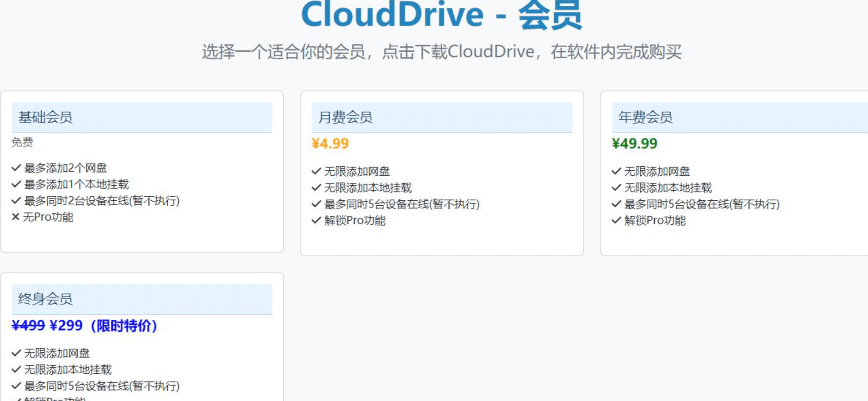Click the 免费 price label
Image resolution: width=868 pixels, height=401 pixels.
click(x=22, y=143)
